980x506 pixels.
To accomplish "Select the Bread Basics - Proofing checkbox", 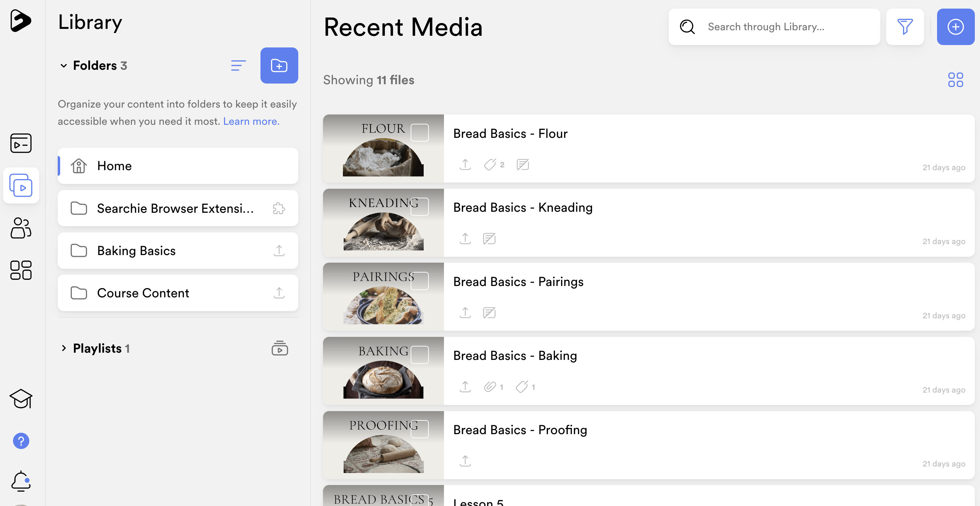I will (420, 429).
